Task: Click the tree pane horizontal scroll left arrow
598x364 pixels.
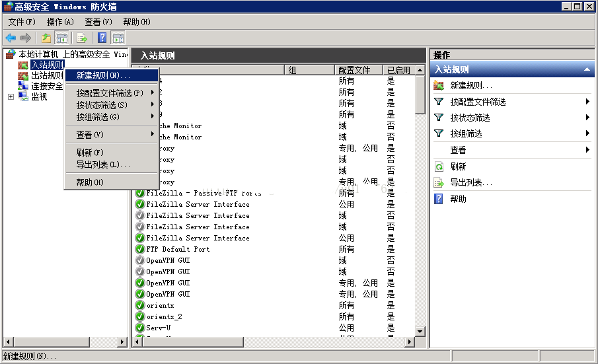Action: [8, 342]
